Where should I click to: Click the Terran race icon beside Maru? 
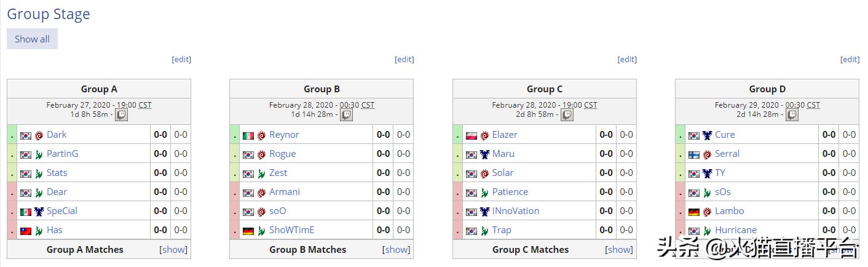pos(484,154)
